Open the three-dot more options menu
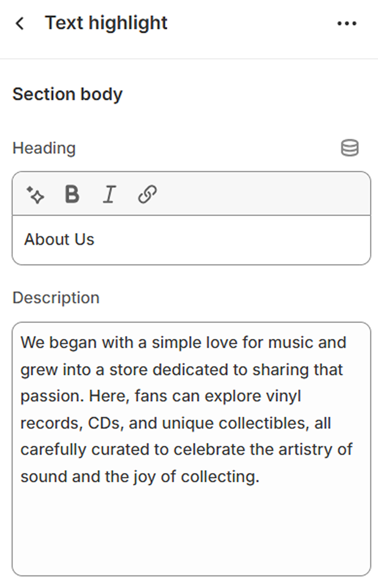Screen dimensions: 378x588 (346, 24)
